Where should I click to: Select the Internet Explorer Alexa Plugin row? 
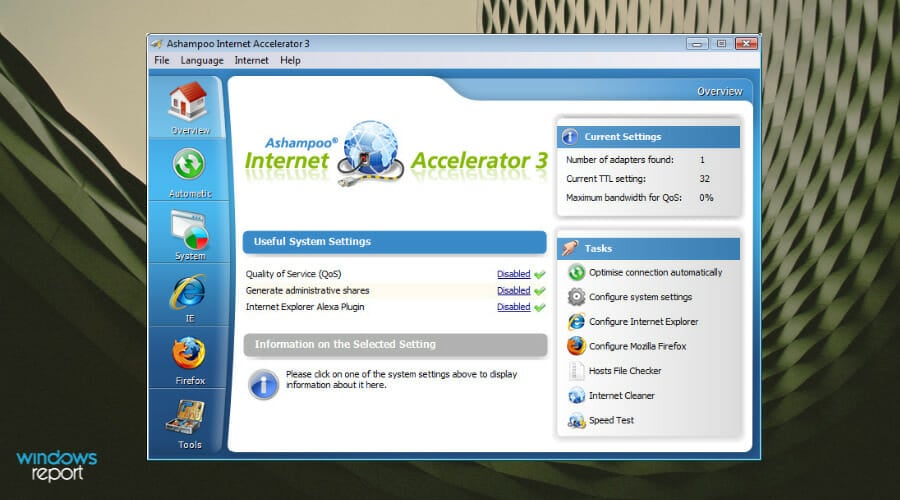tap(395, 307)
